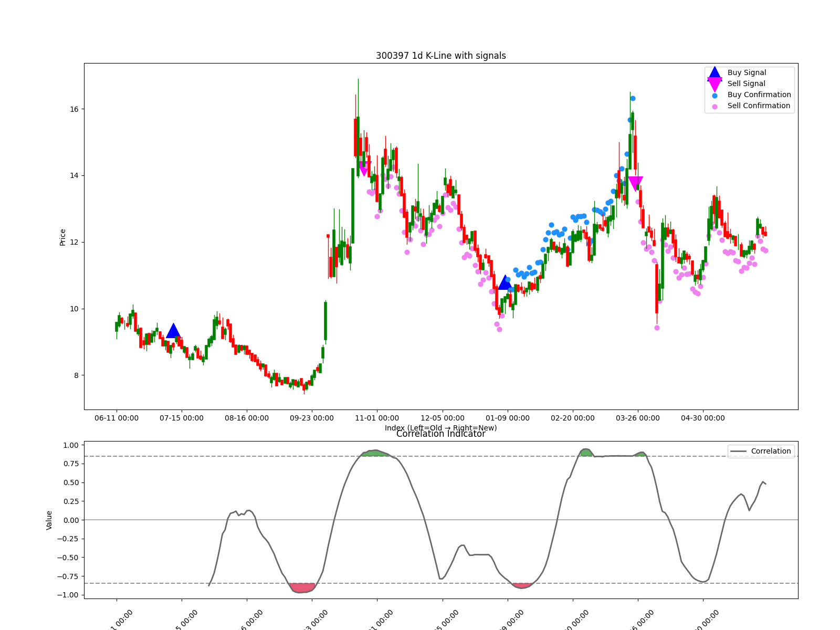The width and height of the screenshot is (840, 630).
Task: Click correlation tick label −0.50
Action: (68, 558)
